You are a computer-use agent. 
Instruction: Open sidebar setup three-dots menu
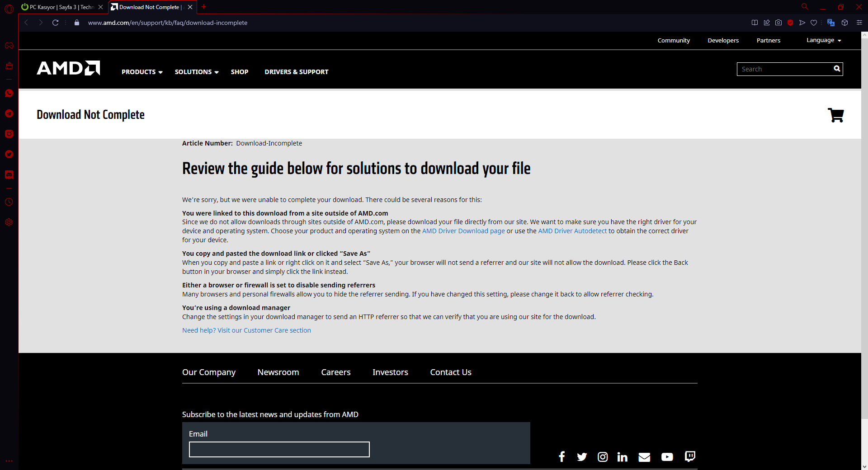(x=9, y=461)
